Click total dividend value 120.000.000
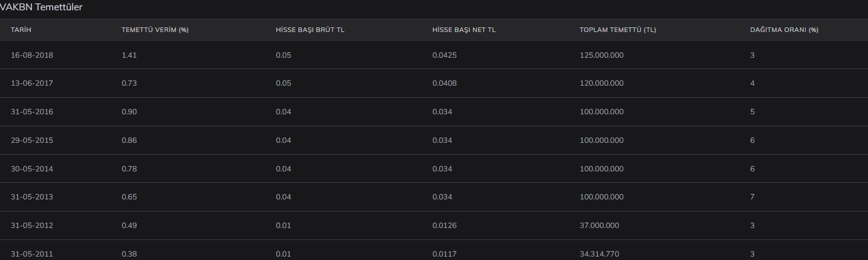868x260 pixels. point(602,83)
